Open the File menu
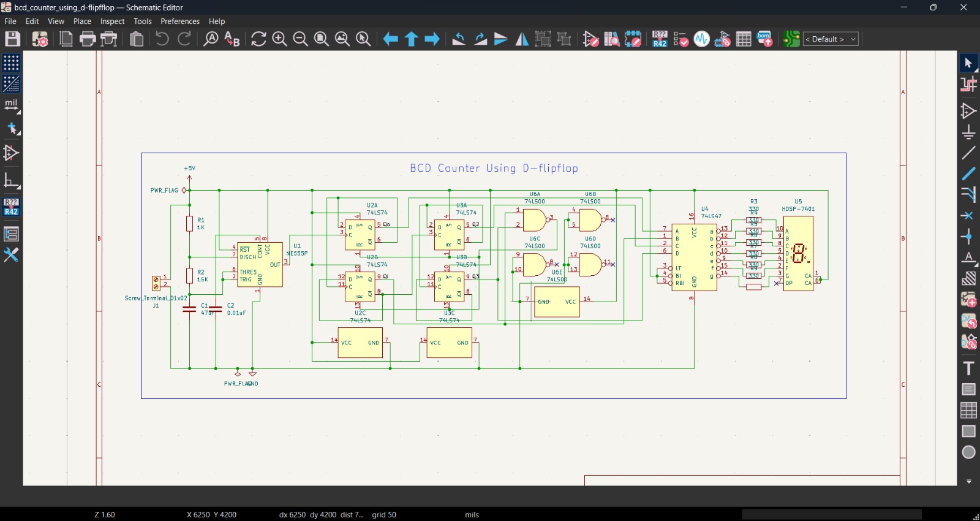 10,21
